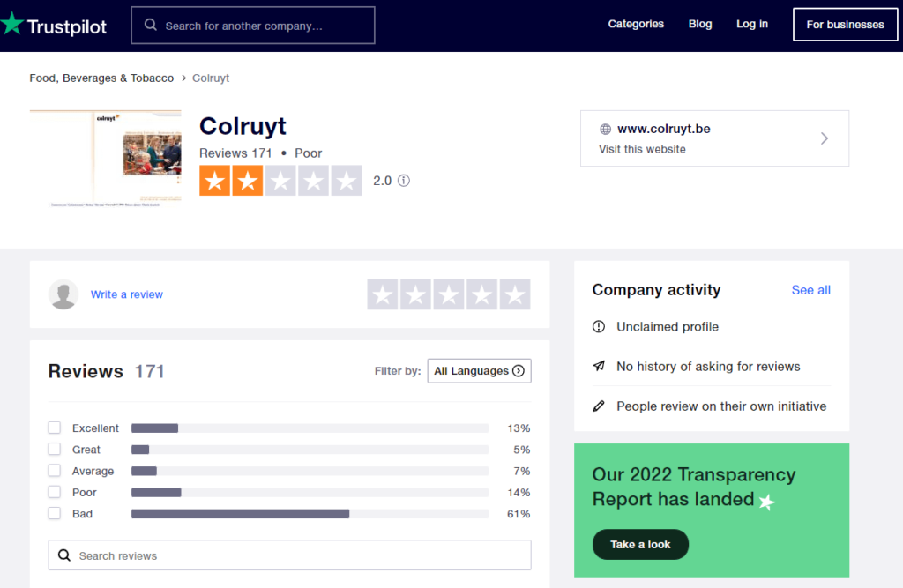This screenshot has width=903, height=588.
Task: Click the white star in Transparency Report banner
Action: (766, 502)
